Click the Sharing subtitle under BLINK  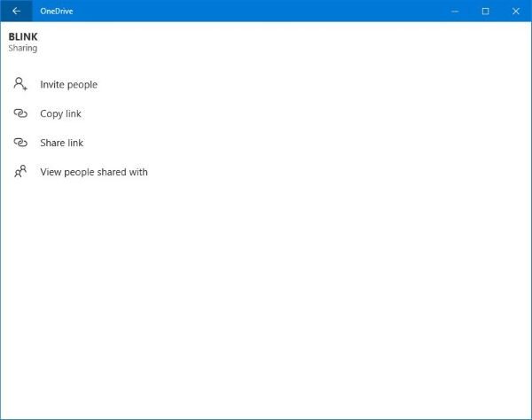point(23,48)
